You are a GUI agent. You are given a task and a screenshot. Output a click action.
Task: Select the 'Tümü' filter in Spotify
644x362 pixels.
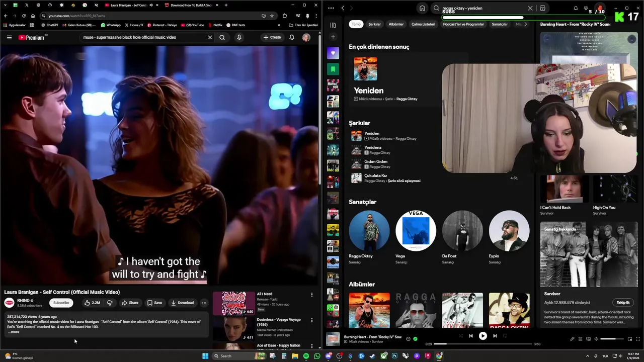[356, 24]
